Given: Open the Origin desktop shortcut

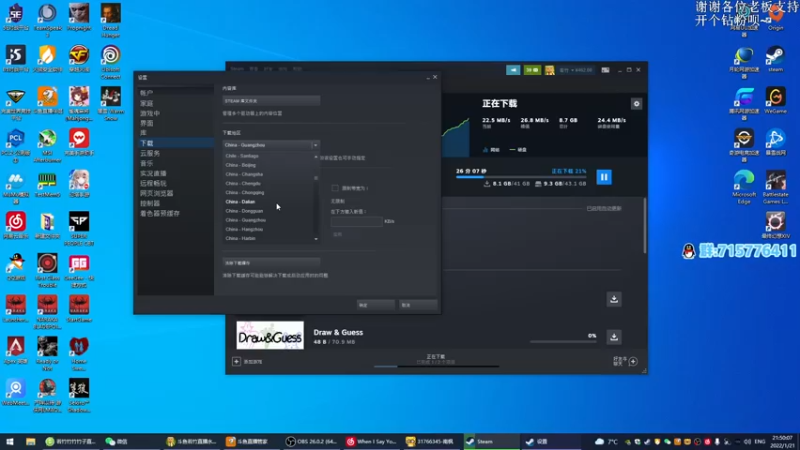Looking at the screenshot, I should coord(775,17).
